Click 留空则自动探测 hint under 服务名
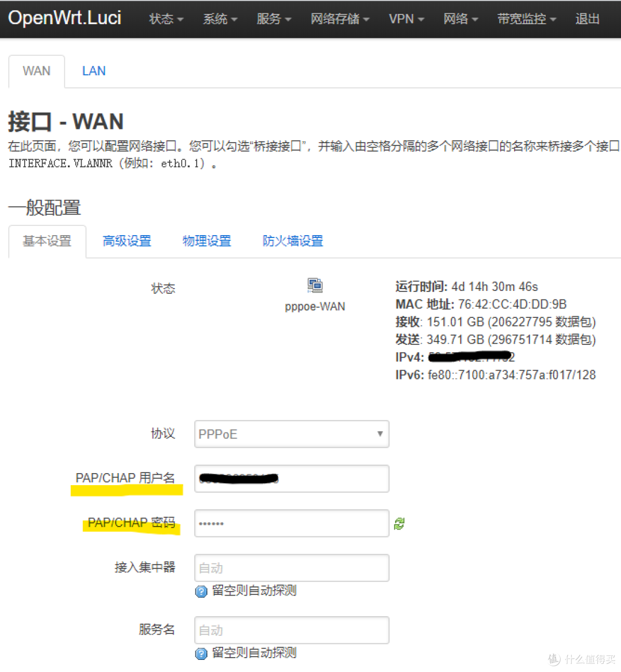This screenshot has width=621, height=672. 254,652
